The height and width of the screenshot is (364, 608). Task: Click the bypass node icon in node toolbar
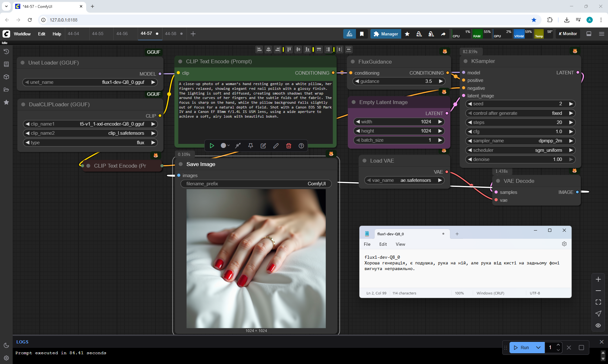click(238, 146)
